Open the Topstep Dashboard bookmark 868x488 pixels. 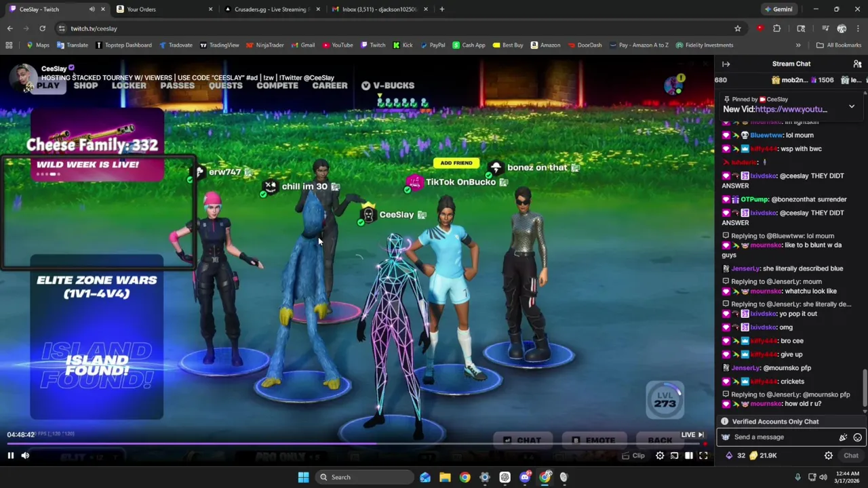(x=123, y=45)
